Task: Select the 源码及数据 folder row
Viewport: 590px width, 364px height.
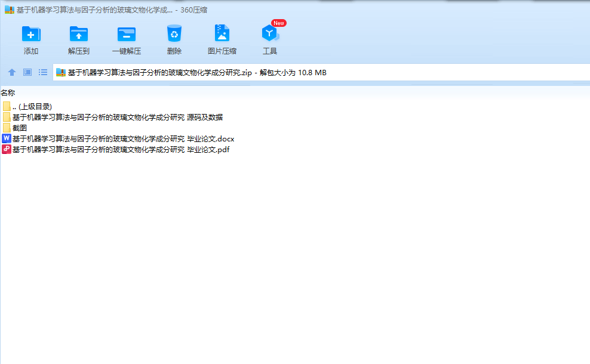Action: 112,118
